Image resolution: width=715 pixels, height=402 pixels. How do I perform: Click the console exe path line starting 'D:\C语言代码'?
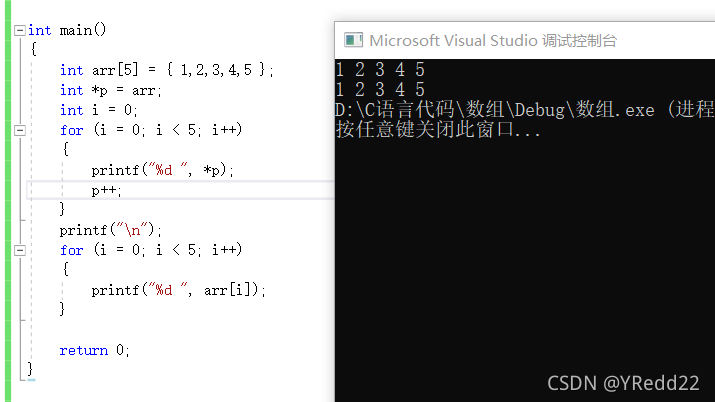coord(525,110)
